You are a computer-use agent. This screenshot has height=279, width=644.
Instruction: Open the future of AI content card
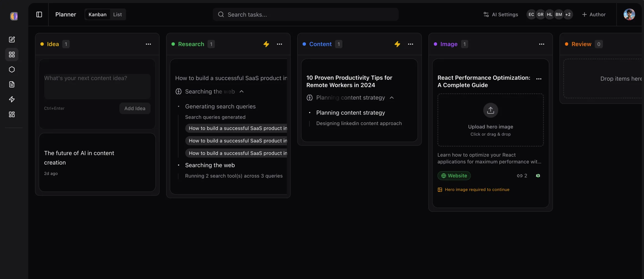(x=97, y=162)
